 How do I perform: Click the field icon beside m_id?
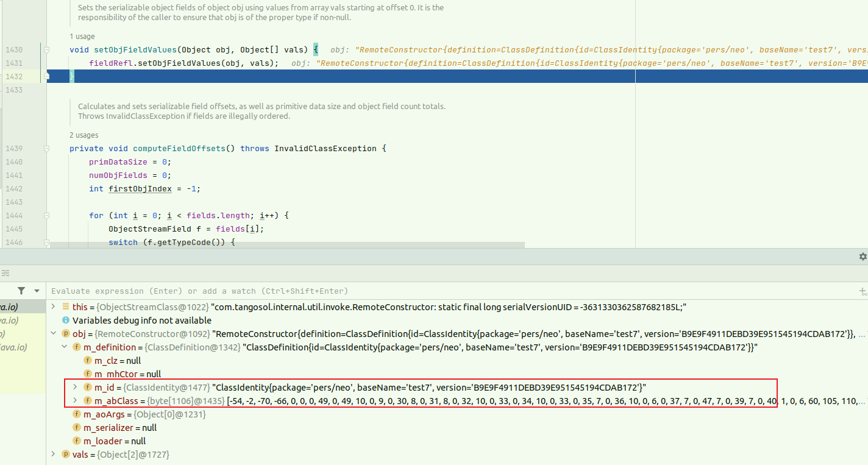click(88, 387)
